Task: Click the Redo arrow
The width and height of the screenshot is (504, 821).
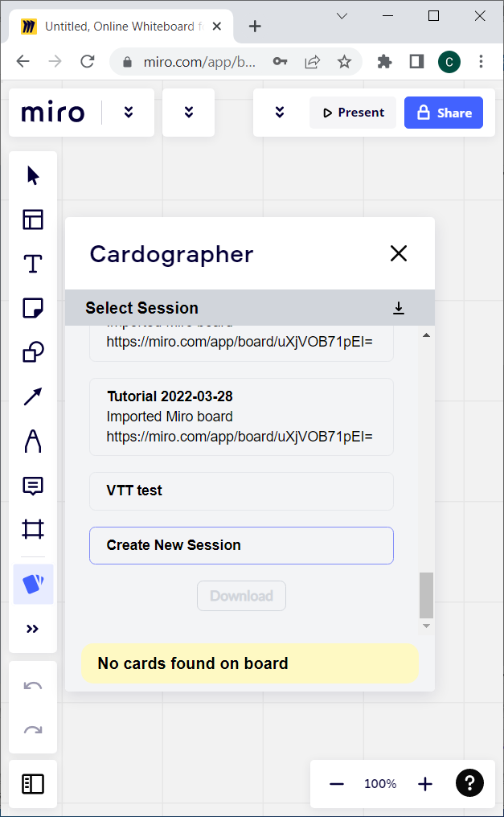Action: click(33, 730)
